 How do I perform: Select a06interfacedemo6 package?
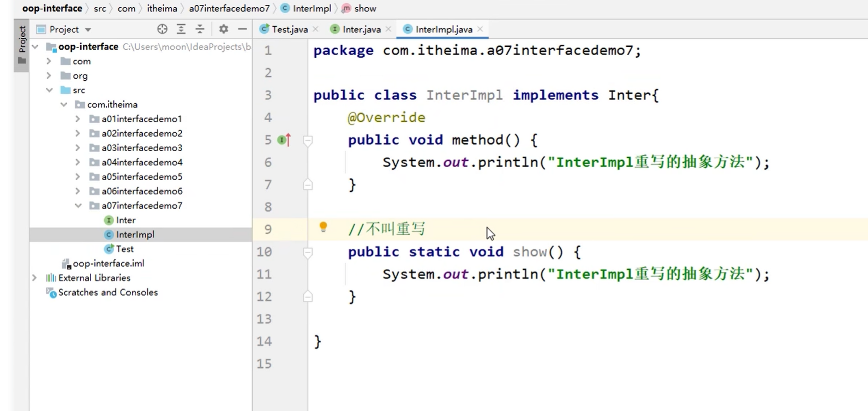pos(142,191)
